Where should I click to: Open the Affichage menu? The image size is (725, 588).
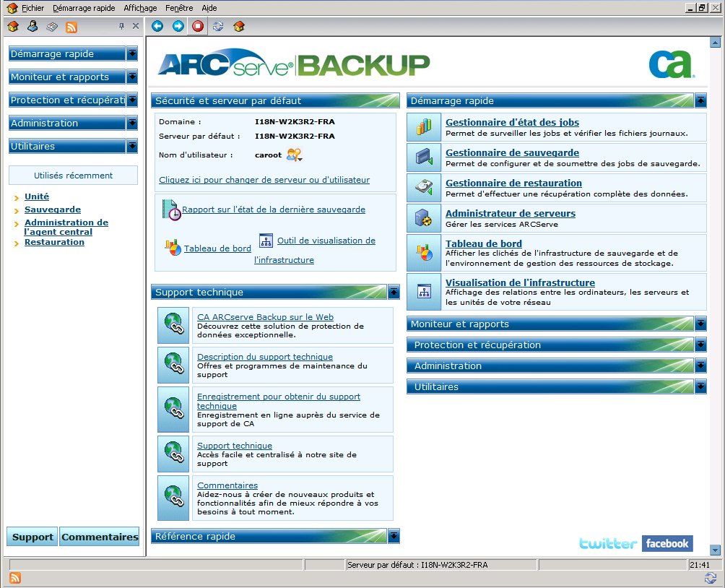[139, 8]
